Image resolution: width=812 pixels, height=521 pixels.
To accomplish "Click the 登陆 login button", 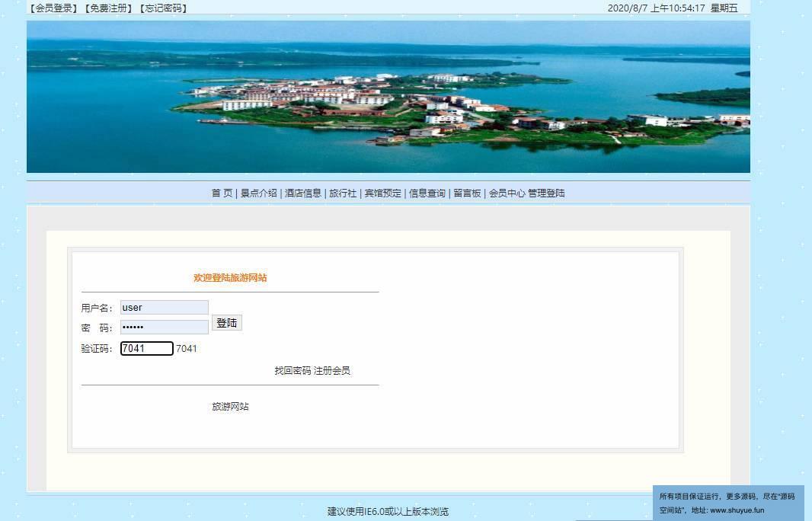I will [x=227, y=323].
